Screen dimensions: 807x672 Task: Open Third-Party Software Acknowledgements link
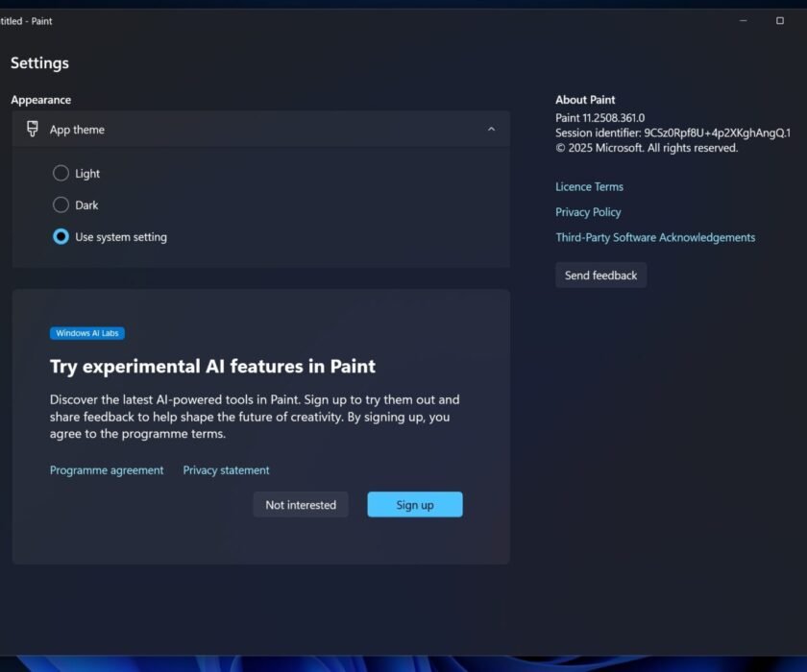655,237
